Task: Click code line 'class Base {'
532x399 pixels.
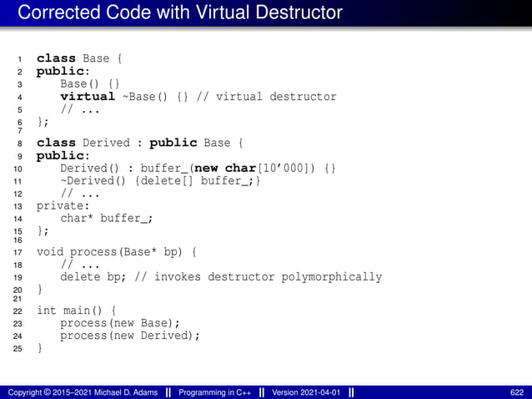Action: point(79,58)
